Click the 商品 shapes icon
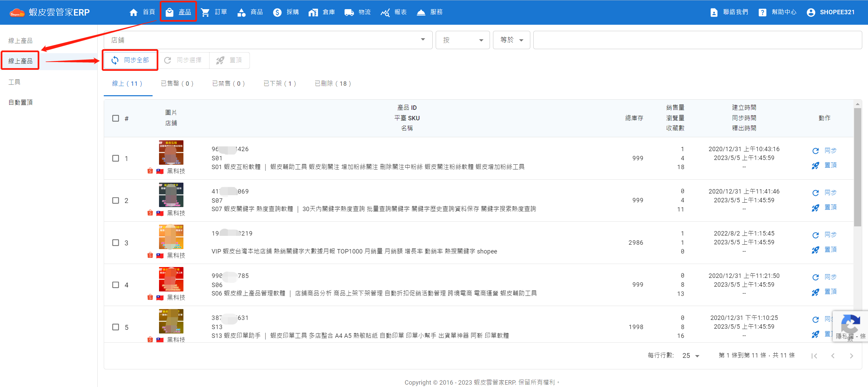 [x=241, y=13]
